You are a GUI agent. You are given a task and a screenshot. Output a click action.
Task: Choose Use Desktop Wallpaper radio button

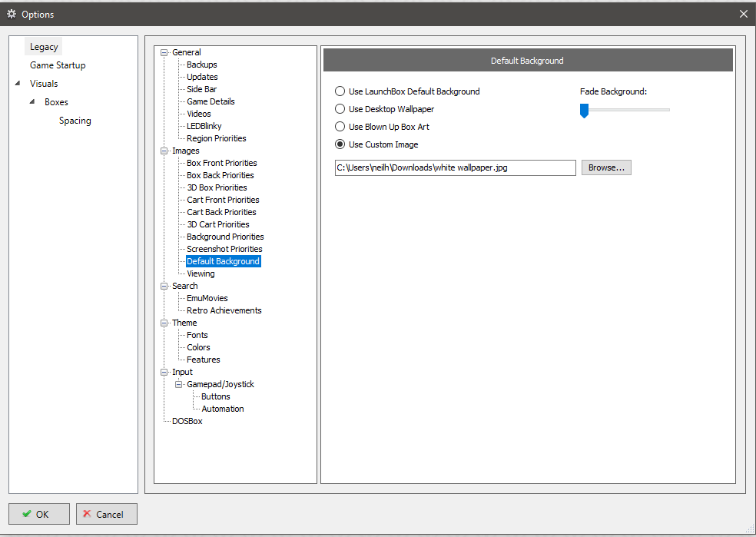(x=340, y=109)
